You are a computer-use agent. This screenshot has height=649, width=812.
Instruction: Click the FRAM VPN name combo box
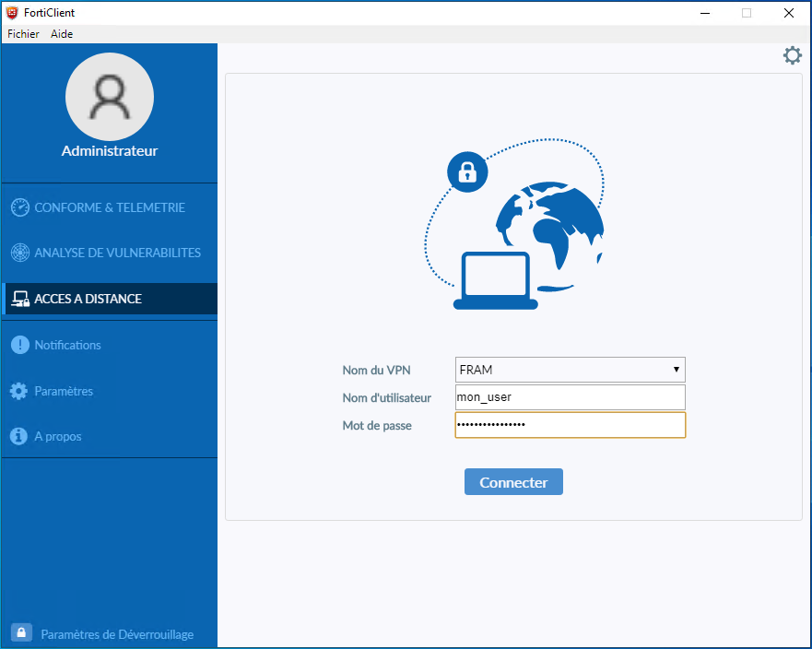[x=571, y=370]
